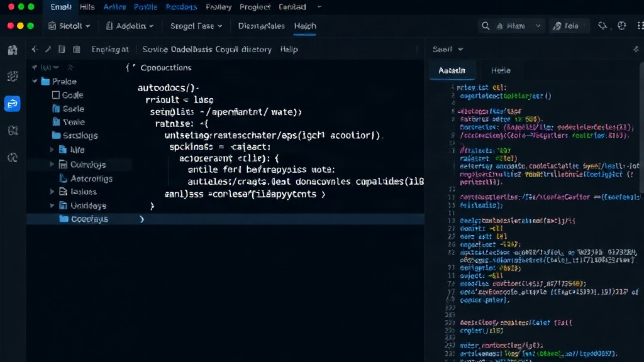Select the Yemile file
This screenshot has width=644, height=362.
pyautogui.click(x=74, y=122)
